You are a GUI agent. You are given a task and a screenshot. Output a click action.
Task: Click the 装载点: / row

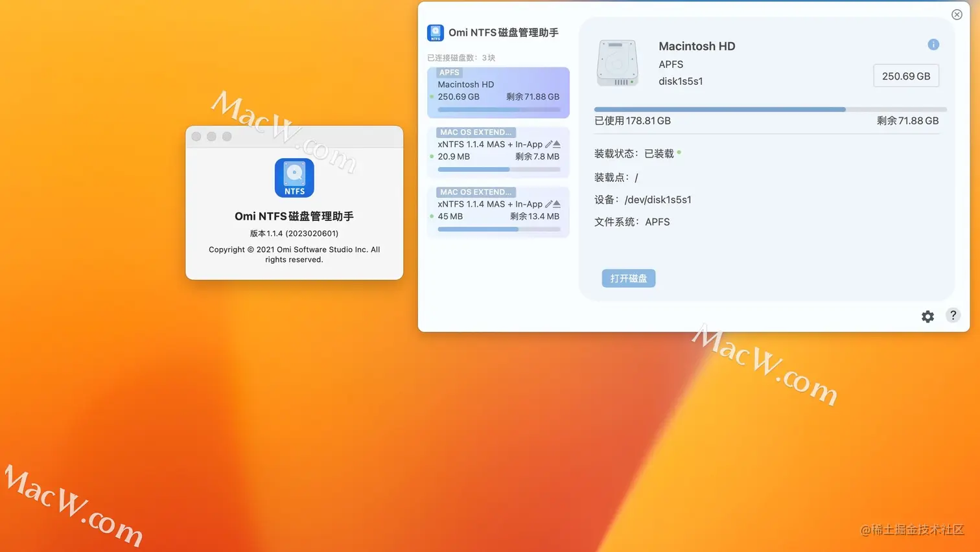(x=616, y=177)
